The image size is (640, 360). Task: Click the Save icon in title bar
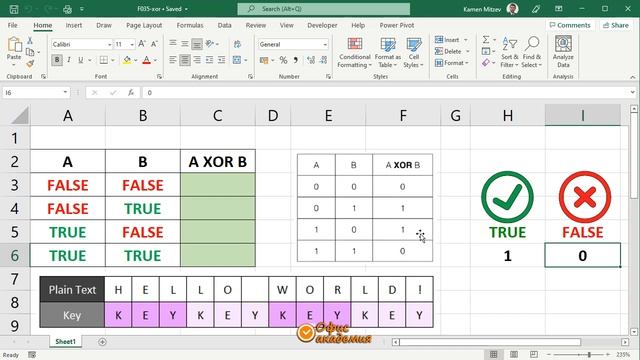[x=14, y=9]
